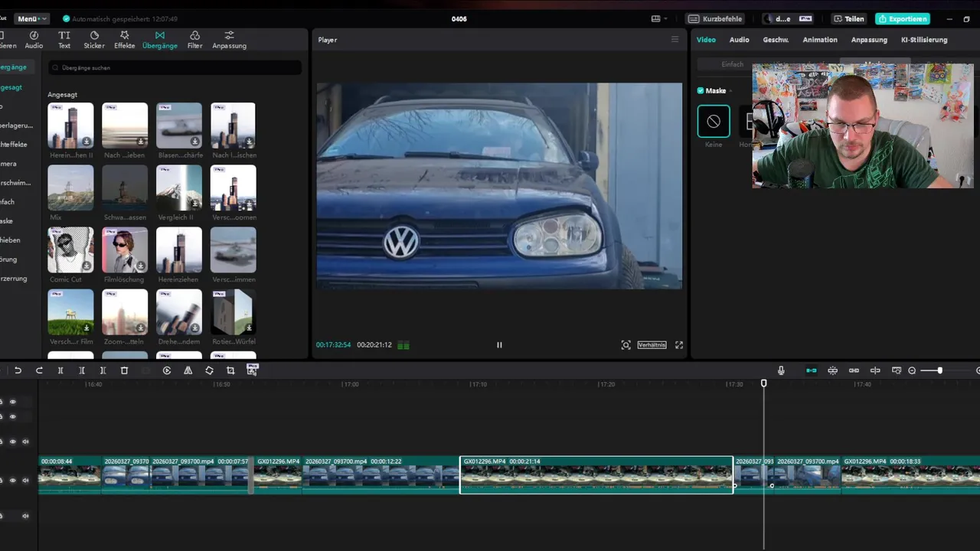
Task: Switch to the KI-Stilisierung tab
Action: pos(924,40)
